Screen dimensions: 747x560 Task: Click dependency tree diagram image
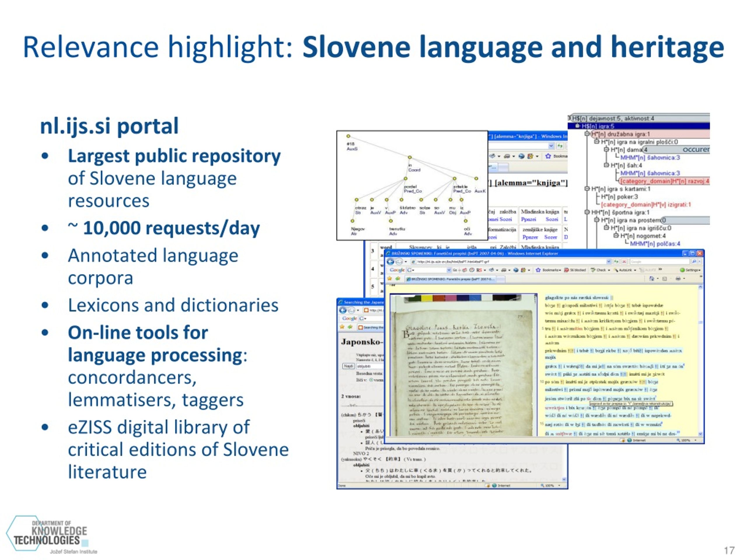(x=412, y=185)
